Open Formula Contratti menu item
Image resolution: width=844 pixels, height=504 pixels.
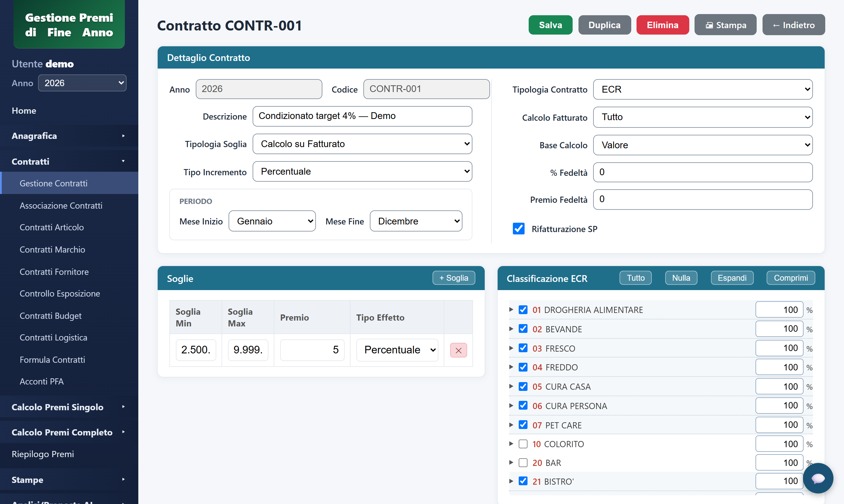69,360
